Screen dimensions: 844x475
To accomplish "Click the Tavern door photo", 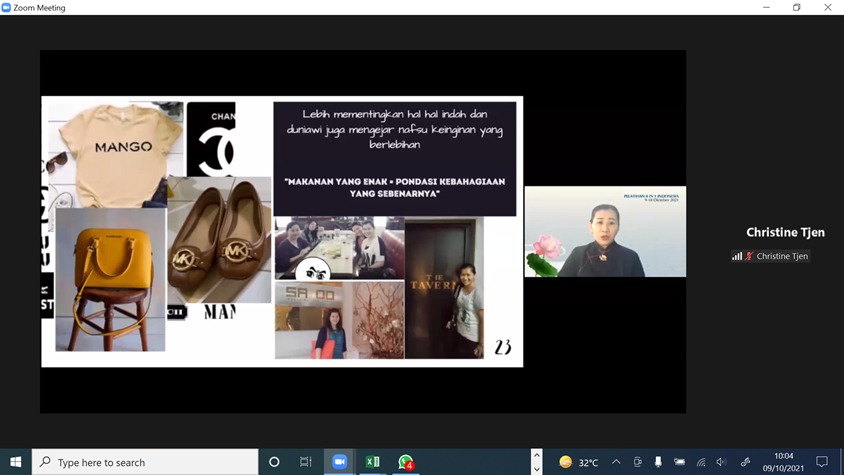I will 444,288.
